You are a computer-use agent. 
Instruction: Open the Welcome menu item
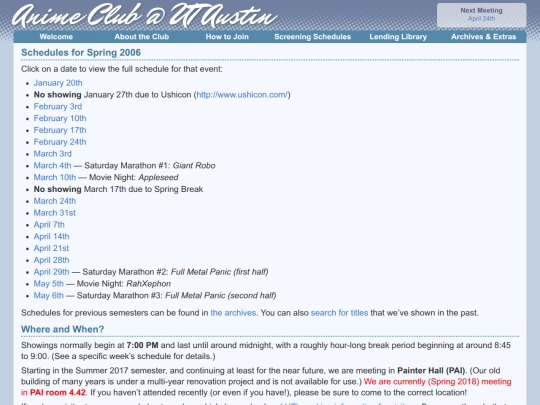tap(56, 37)
